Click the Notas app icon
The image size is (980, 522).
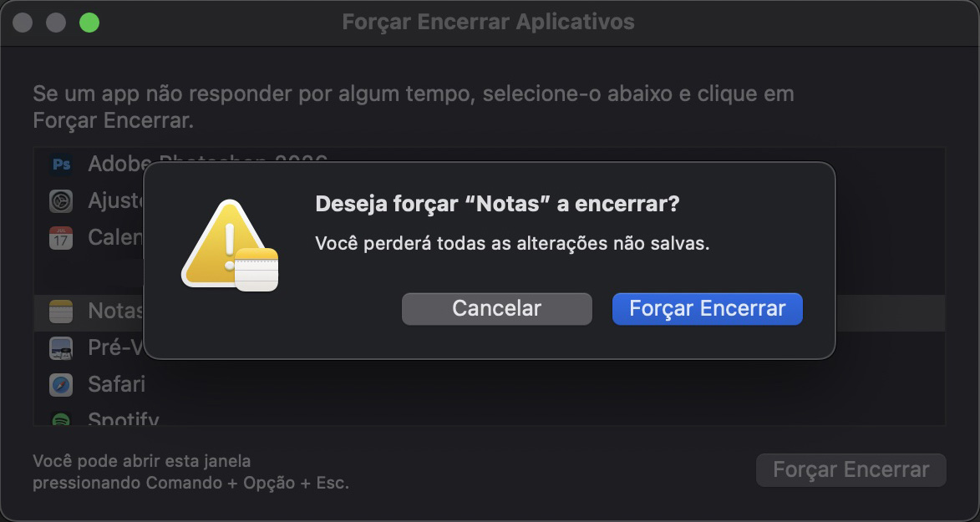click(61, 311)
